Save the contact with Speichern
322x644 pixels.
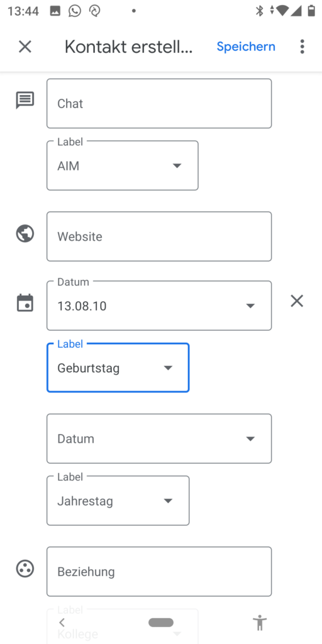(x=246, y=47)
